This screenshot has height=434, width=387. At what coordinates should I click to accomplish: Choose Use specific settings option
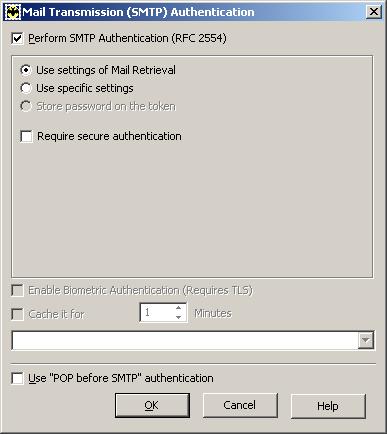(26, 88)
